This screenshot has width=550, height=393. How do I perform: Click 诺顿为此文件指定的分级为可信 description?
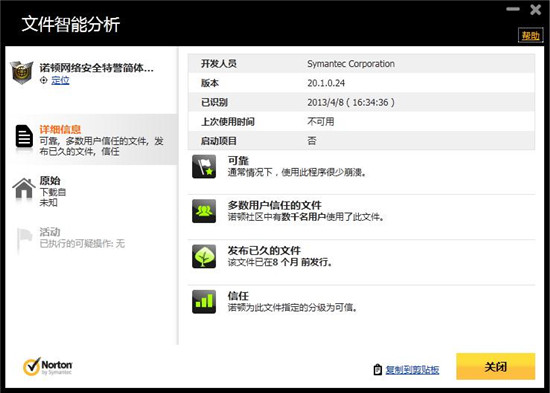pyautogui.click(x=293, y=308)
